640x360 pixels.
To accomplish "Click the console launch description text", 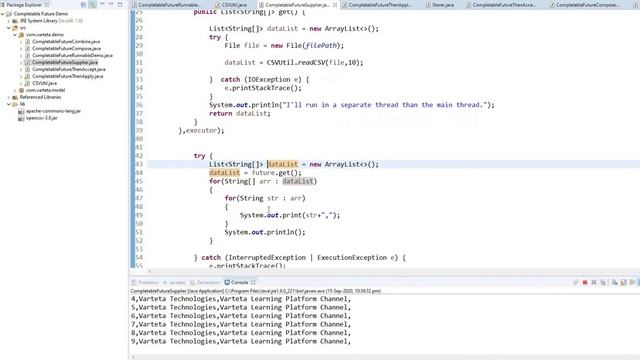I will [x=256, y=291].
